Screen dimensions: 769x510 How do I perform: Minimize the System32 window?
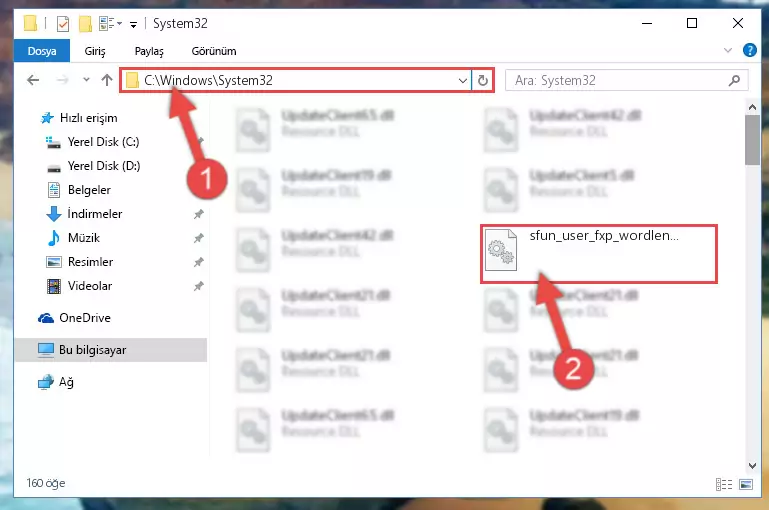click(x=647, y=23)
